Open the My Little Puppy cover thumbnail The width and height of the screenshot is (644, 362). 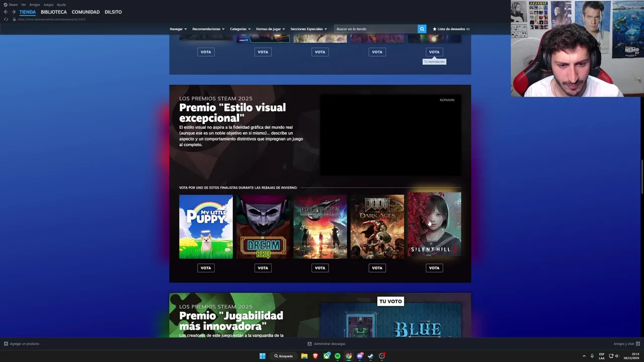206,227
